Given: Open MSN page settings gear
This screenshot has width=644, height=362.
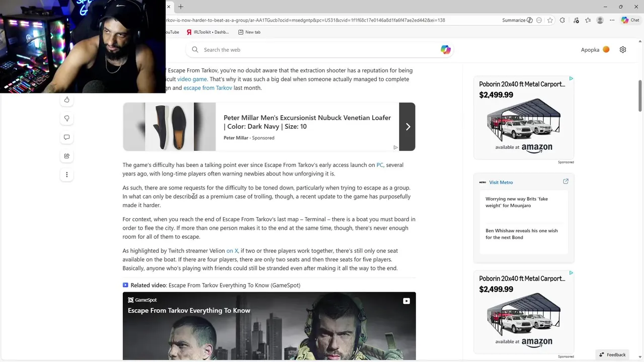Looking at the screenshot, I should coord(623,50).
